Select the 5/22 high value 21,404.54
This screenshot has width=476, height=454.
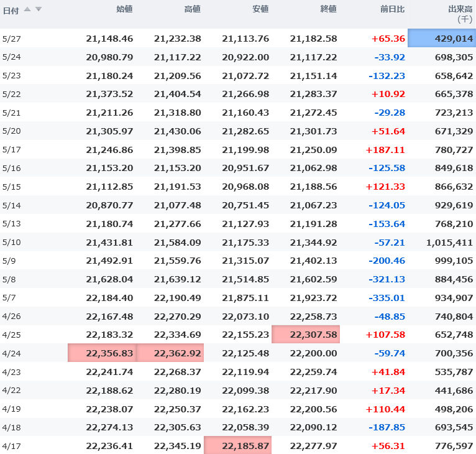tap(178, 94)
